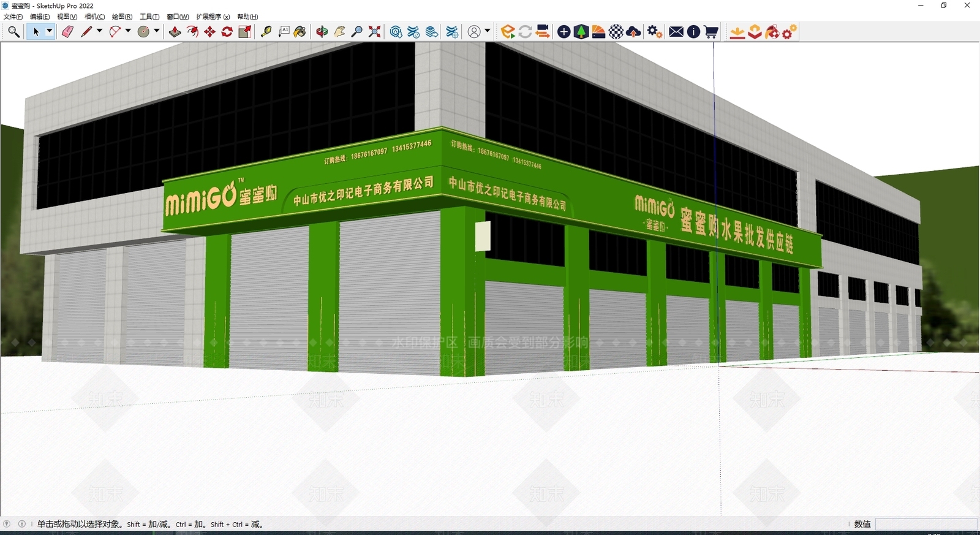Open the Extension Manager icon

point(453,32)
